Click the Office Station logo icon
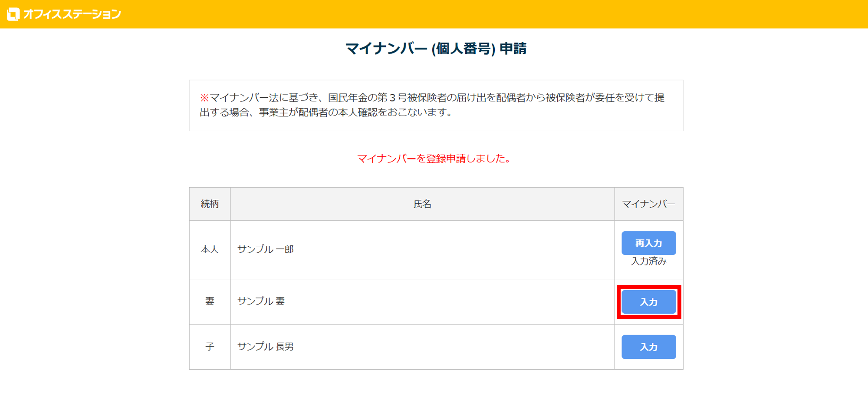This screenshot has height=394, width=868. [x=13, y=14]
